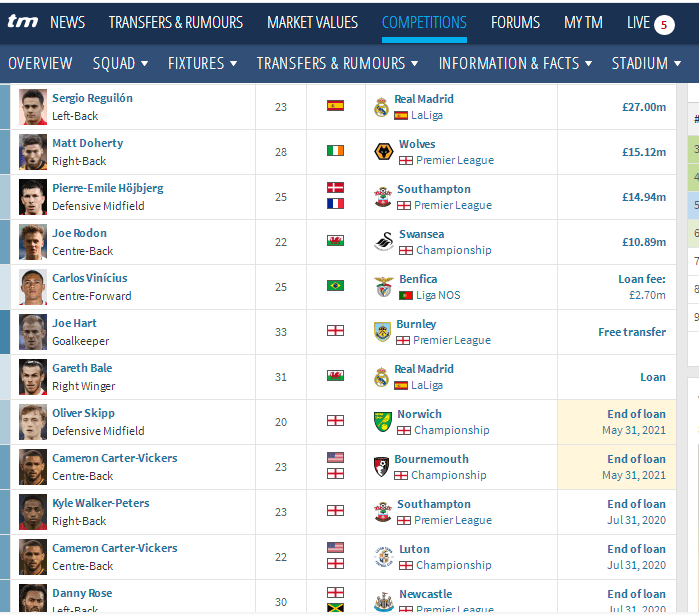The image size is (699, 615).
Task: Click the Burnley club crest
Action: click(x=382, y=332)
